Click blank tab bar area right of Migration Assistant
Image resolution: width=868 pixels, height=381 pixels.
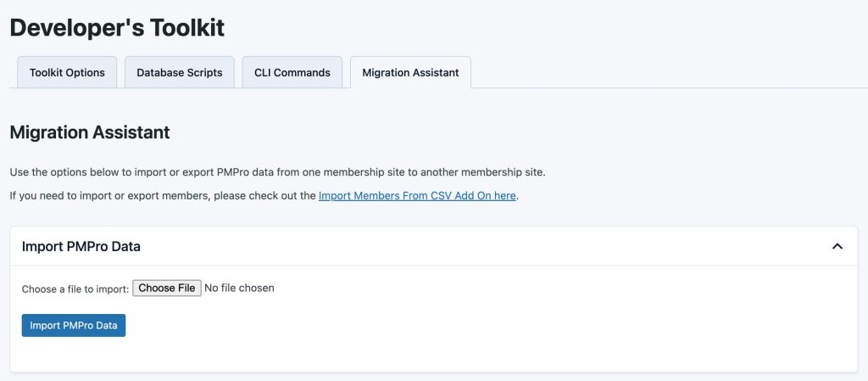coord(661,73)
